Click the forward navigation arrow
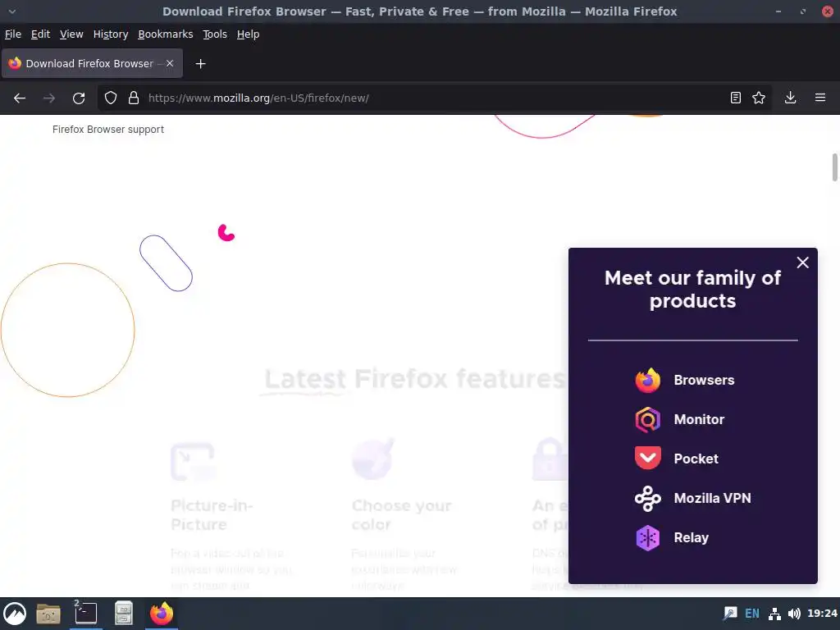Viewport: 840px width, 630px height. (48, 98)
